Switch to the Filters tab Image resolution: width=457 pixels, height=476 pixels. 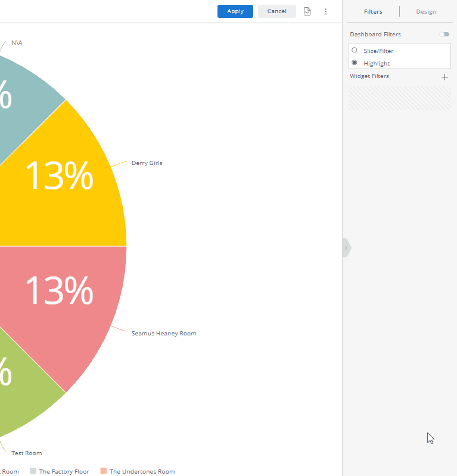coord(373,11)
